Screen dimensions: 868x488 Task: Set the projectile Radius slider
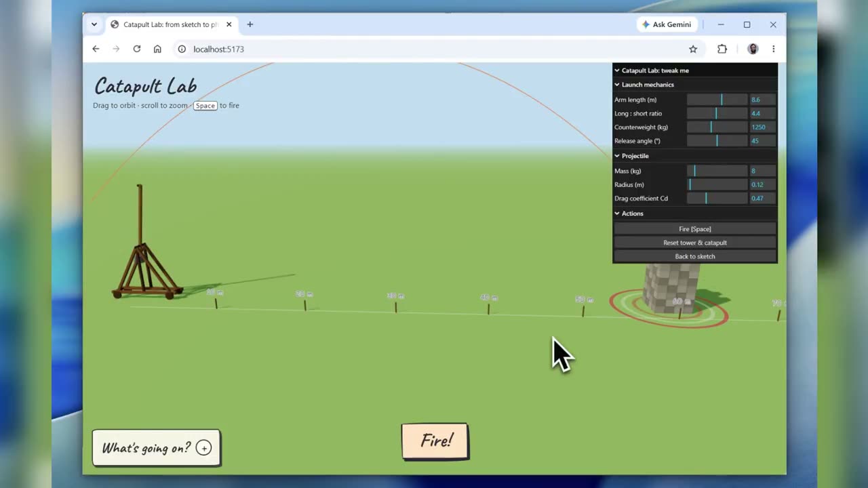pos(717,184)
